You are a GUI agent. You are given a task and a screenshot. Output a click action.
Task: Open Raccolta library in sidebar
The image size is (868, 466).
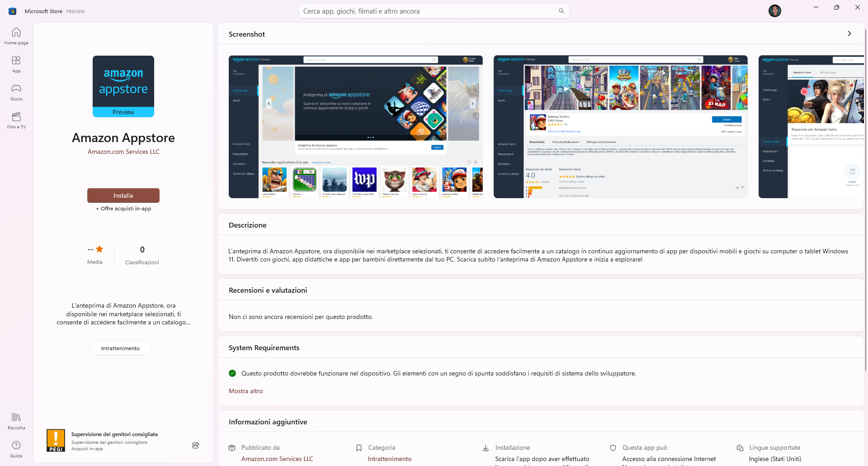tap(16, 421)
